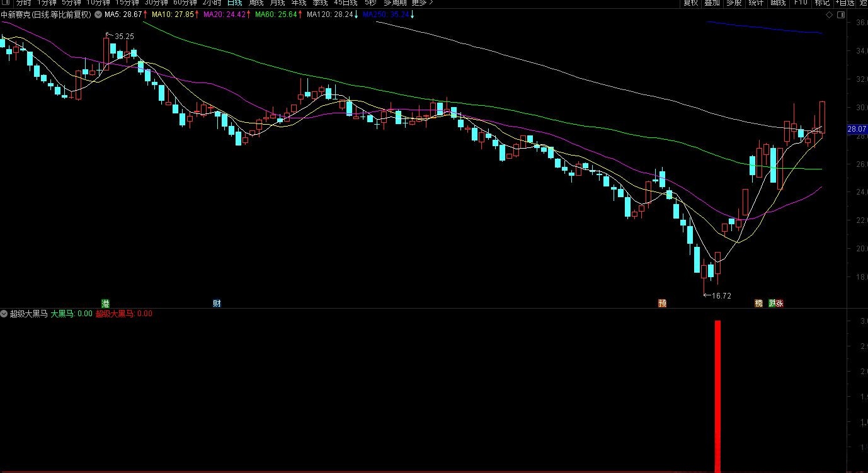The image size is (868, 473).
Task: Switch to the 周线 weekly tab
Action: pyautogui.click(x=256, y=3)
